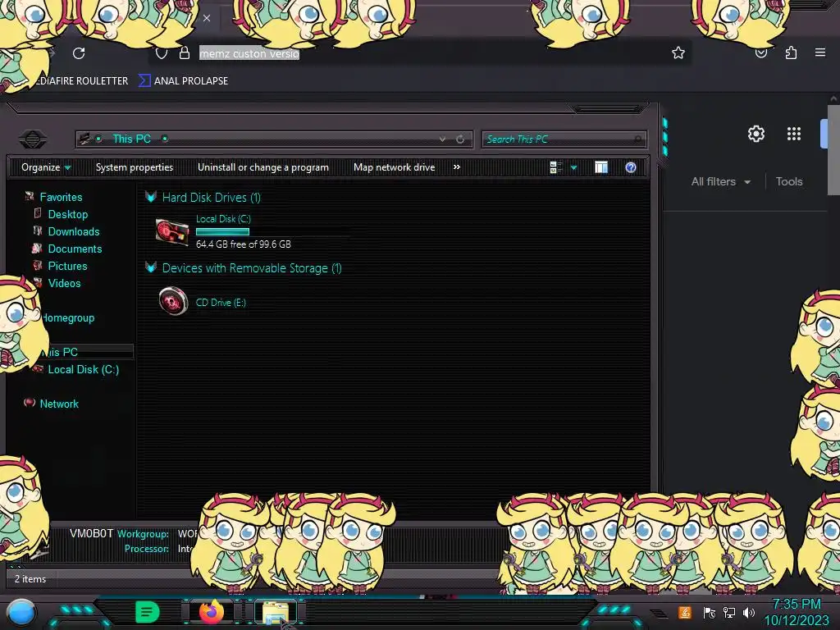Select This PC in navigation pane
The image size is (840, 630).
coord(62,352)
